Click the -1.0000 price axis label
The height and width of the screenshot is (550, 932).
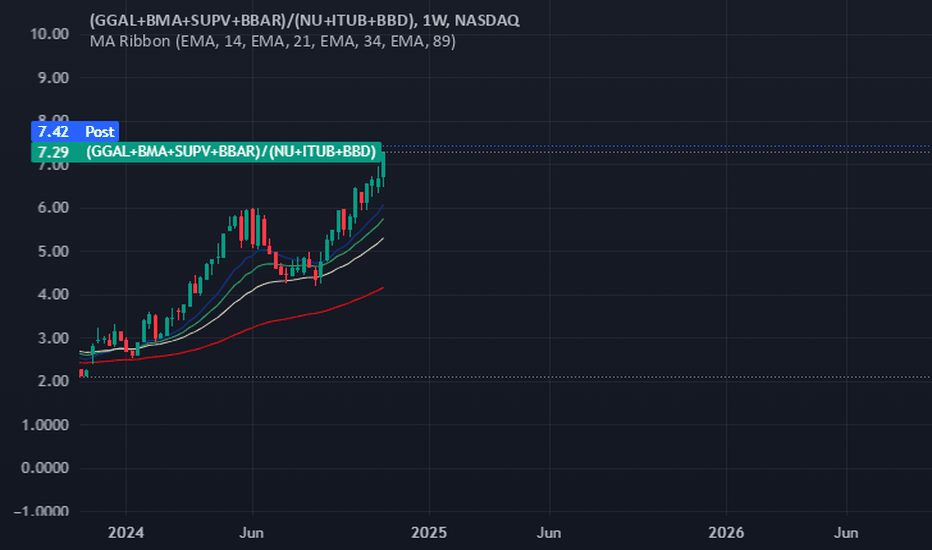pyautogui.click(x=42, y=511)
